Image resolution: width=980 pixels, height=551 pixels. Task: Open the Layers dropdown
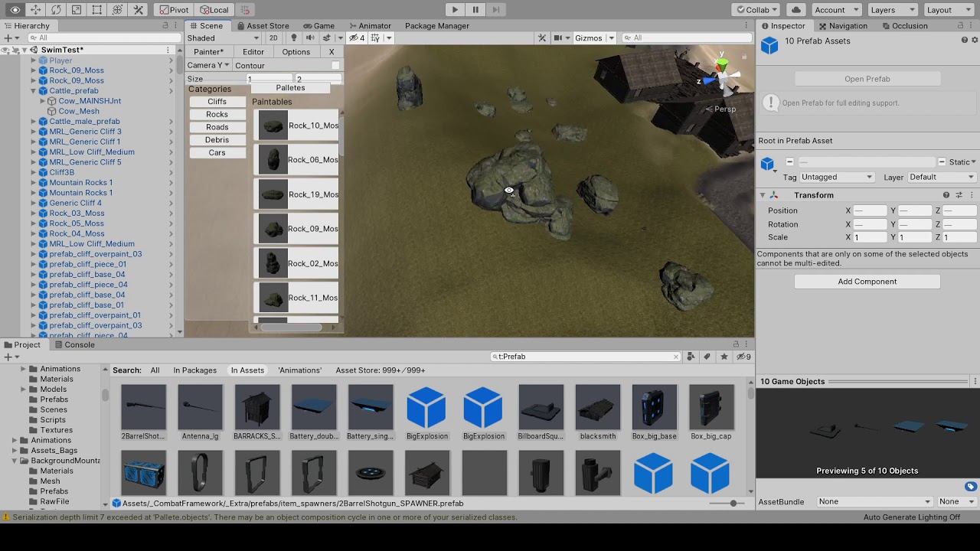pos(892,10)
